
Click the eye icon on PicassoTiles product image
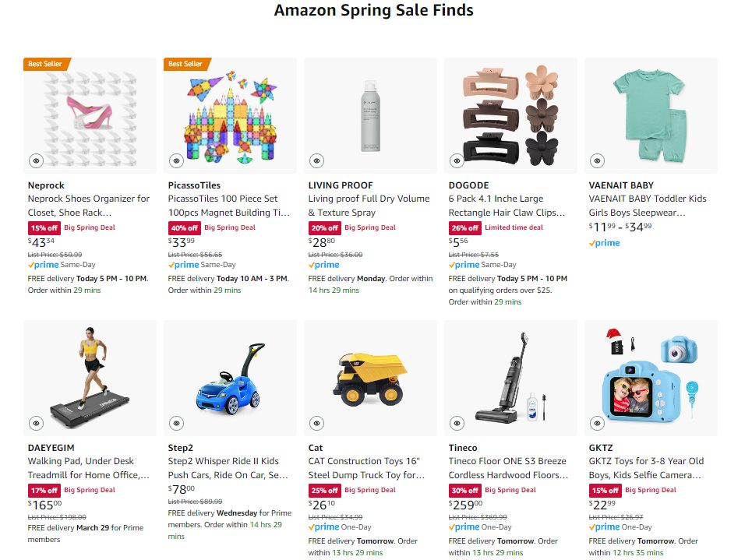pos(177,160)
